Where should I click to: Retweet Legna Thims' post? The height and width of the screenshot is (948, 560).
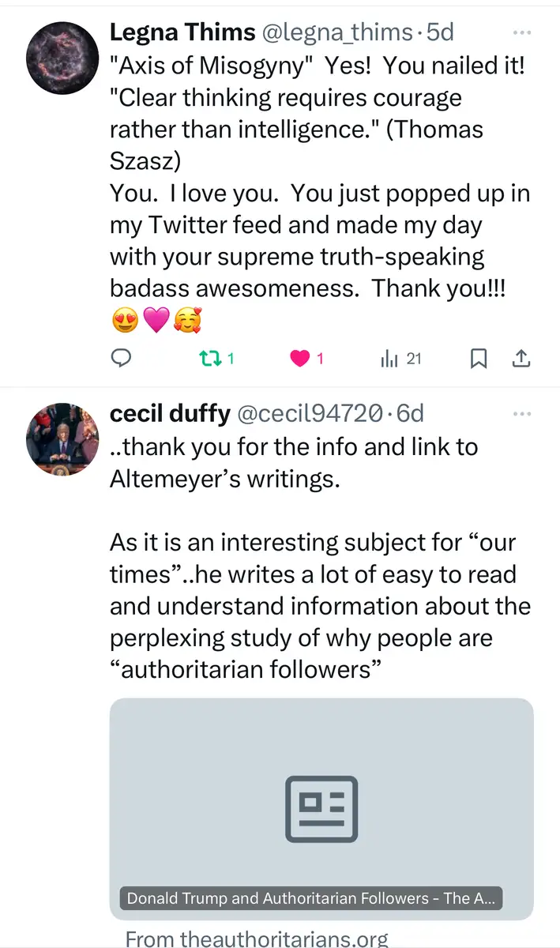pyautogui.click(x=209, y=359)
